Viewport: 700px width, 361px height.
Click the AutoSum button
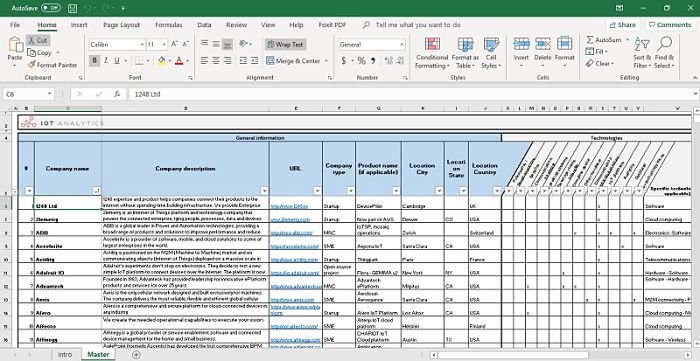pos(604,40)
